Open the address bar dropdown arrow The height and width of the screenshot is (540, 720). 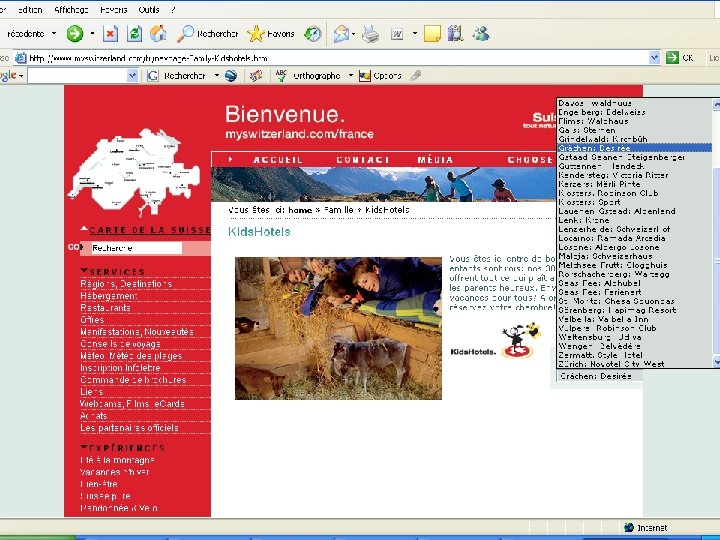(x=654, y=58)
